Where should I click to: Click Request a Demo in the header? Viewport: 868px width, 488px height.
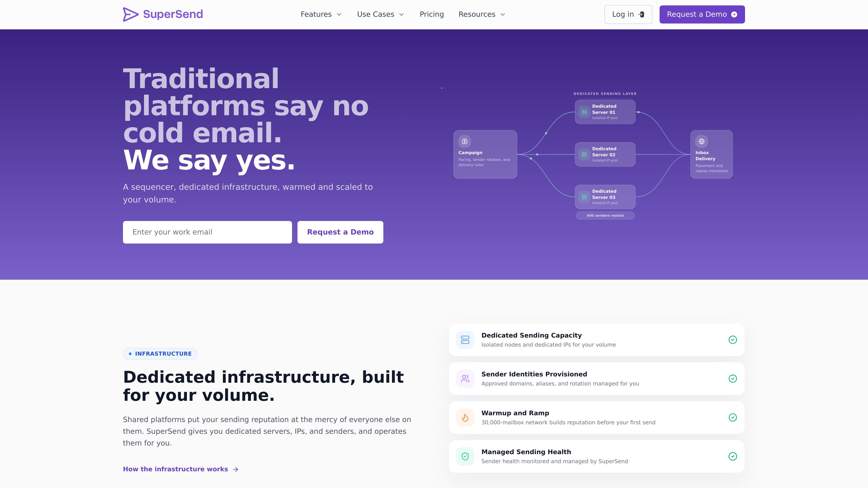point(702,14)
